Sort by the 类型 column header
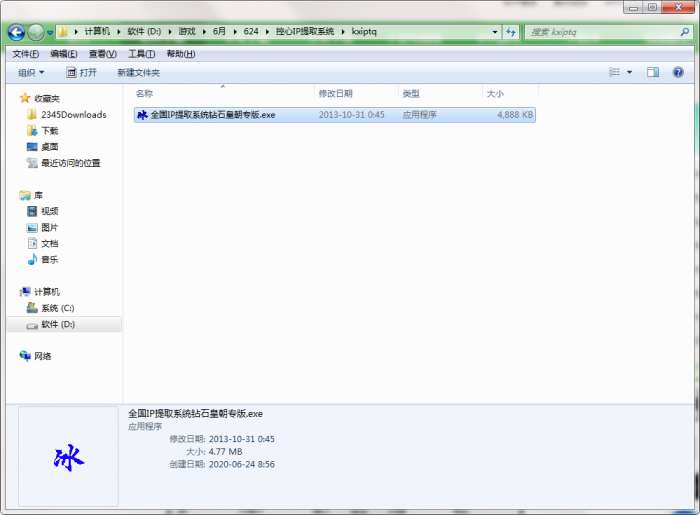The image size is (700, 515). point(440,93)
